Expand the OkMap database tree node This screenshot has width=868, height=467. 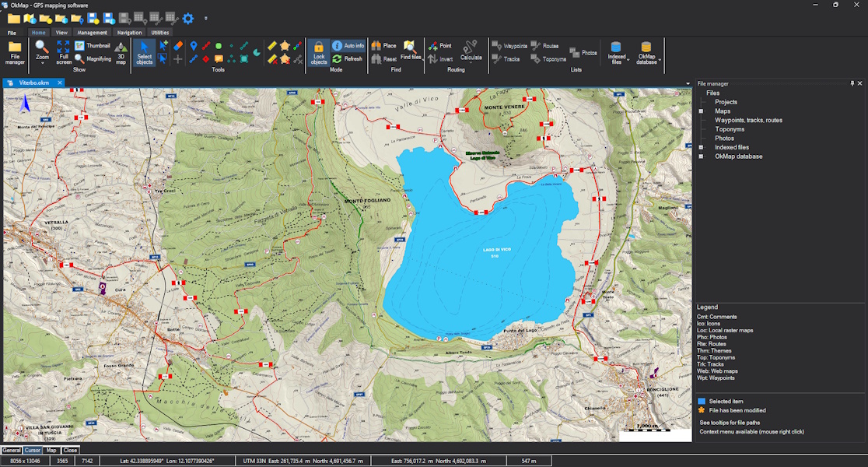coord(701,156)
